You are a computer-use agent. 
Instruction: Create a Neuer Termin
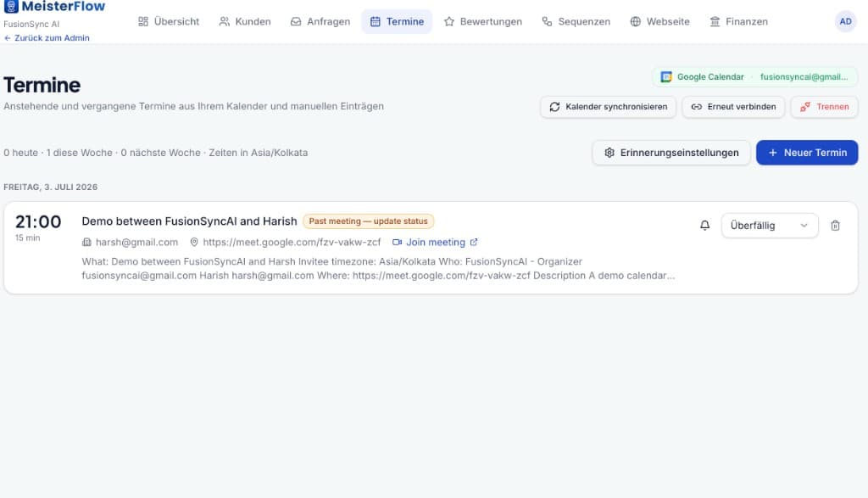pos(807,153)
